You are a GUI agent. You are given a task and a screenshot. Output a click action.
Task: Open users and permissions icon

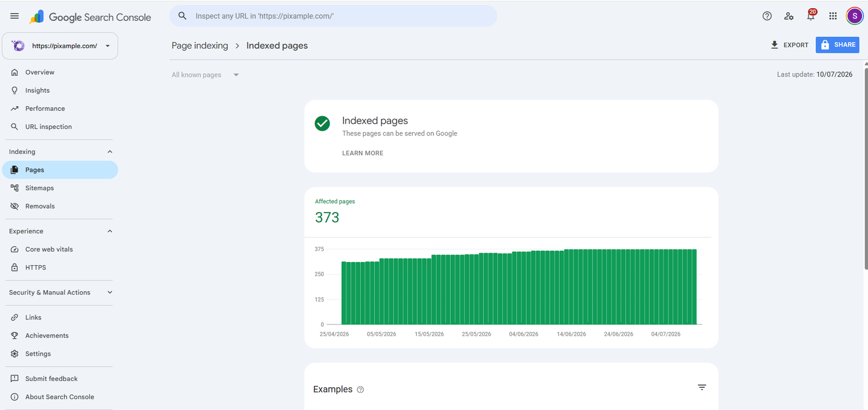(x=789, y=16)
